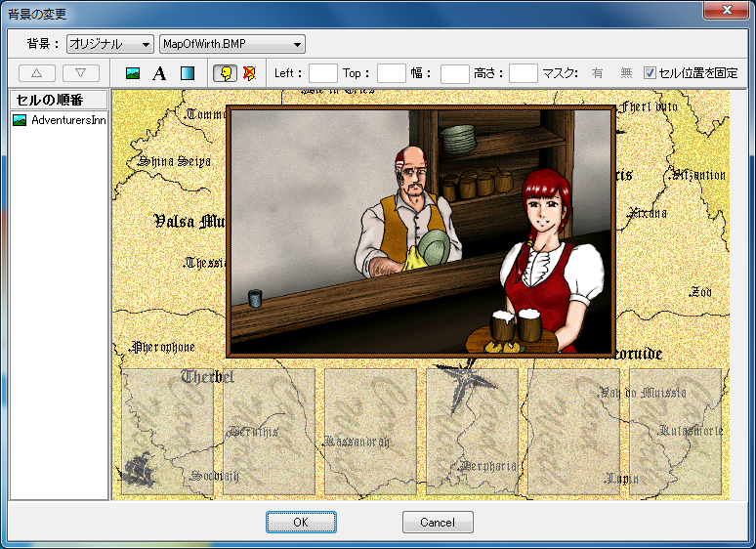Viewport: 756px width, 549px height.
Task: Focus the 高さ (height) input field
Action: pos(524,73)
